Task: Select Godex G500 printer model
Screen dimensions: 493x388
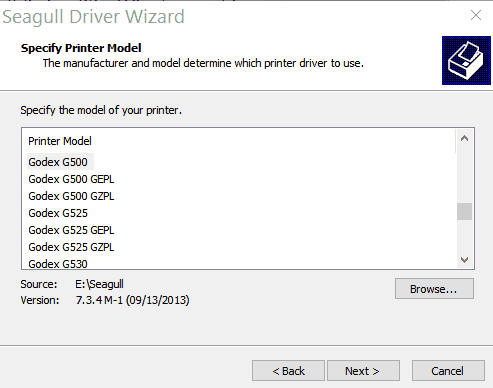Action: pos(58,162)
